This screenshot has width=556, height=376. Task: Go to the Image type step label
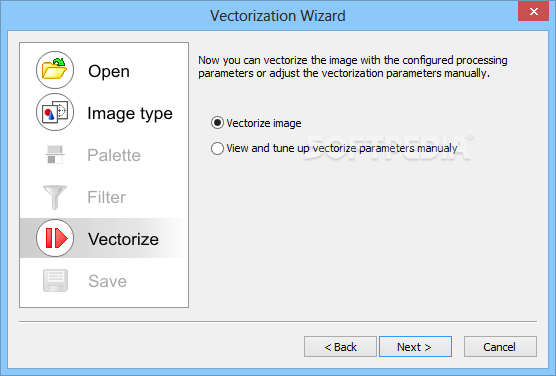130,114
